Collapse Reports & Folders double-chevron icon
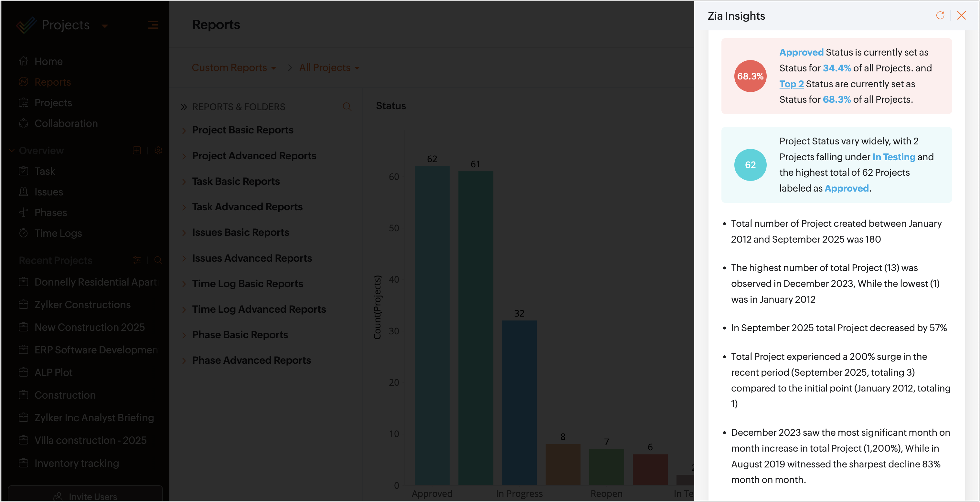Screen dimensions: 980x502 [x=184, y=107]
